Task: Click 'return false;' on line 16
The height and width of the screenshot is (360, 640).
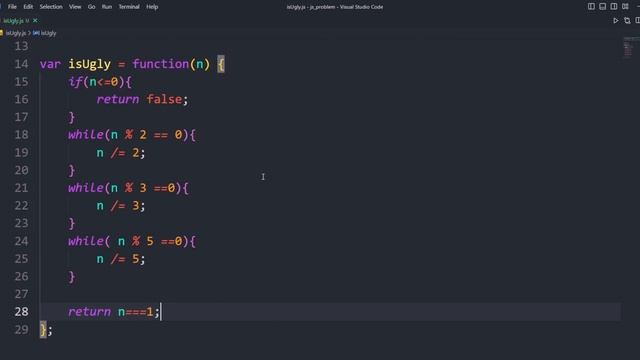Action: (x=142, y=100)
